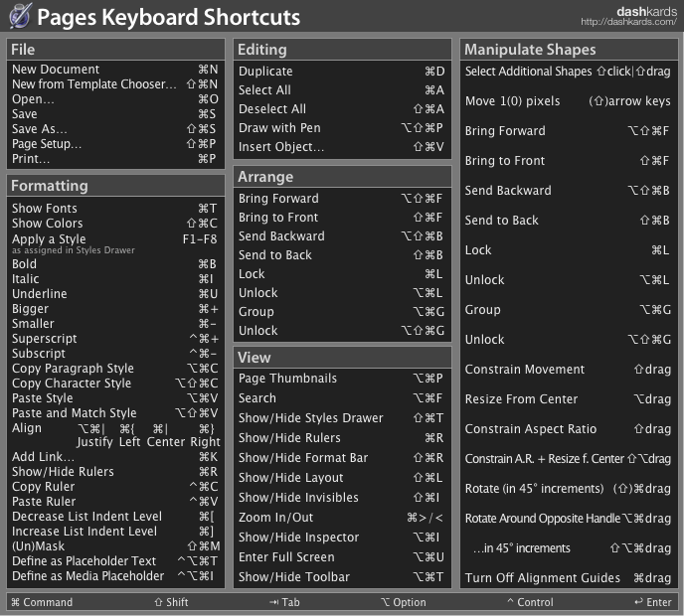Click the dashkards logo text

(646, 11)
